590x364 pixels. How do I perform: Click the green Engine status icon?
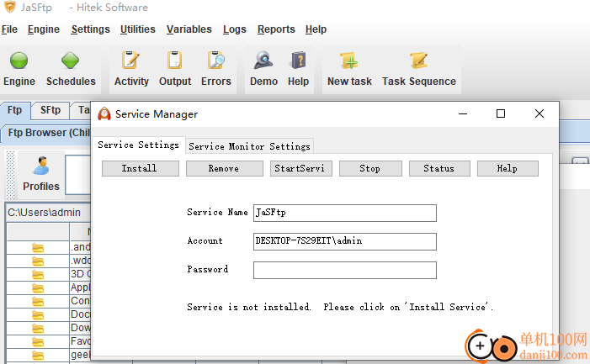(x=19, y=60)
